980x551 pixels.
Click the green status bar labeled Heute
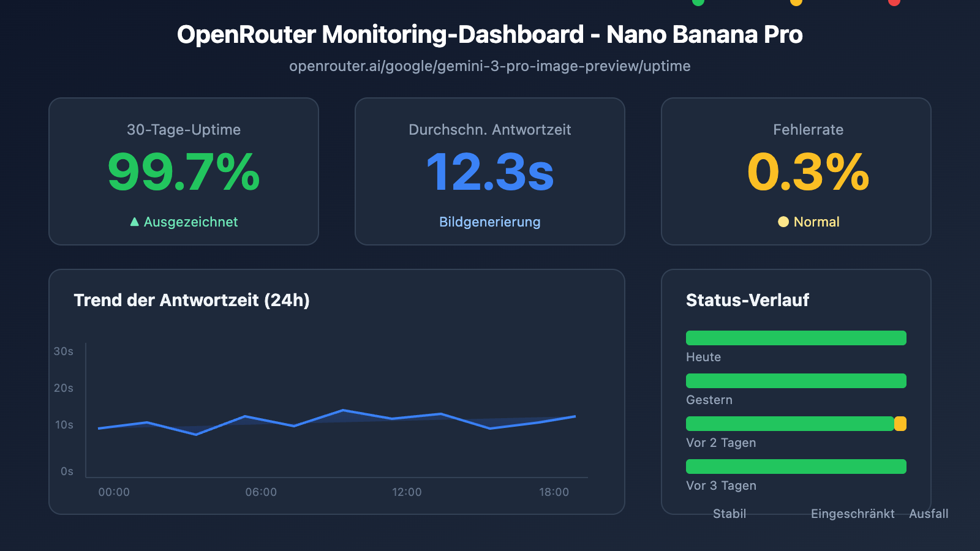click(x=796, y=337)
